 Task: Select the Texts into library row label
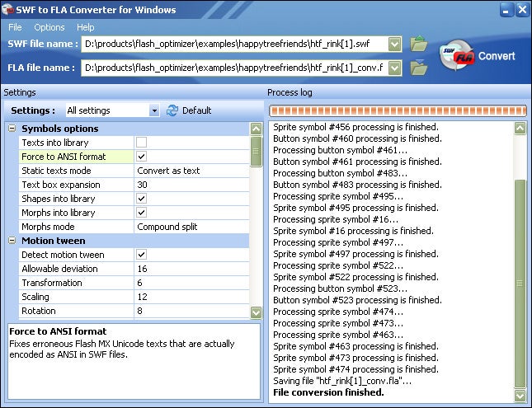(x=55, y=143)
